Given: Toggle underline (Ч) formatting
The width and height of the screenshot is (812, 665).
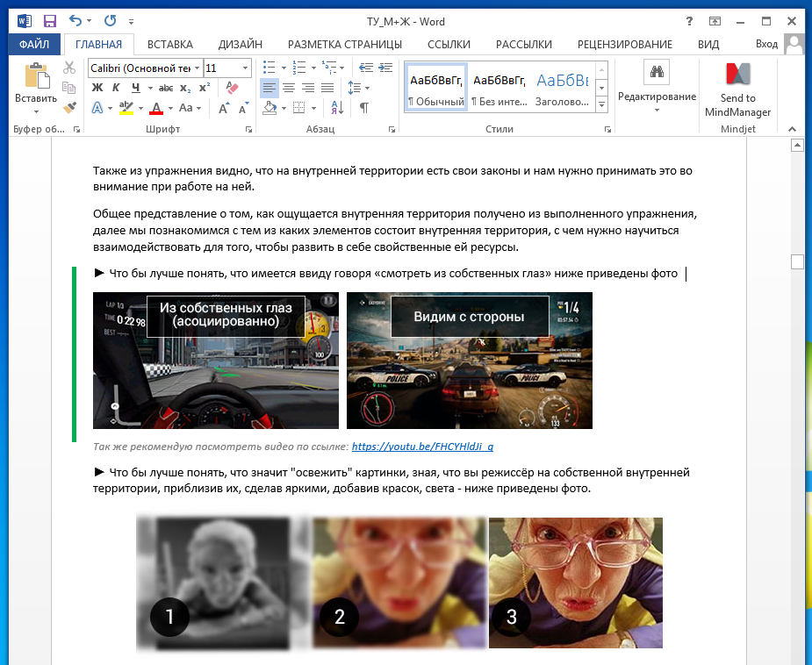Looking at the screenshot, I should coord(136,88).
